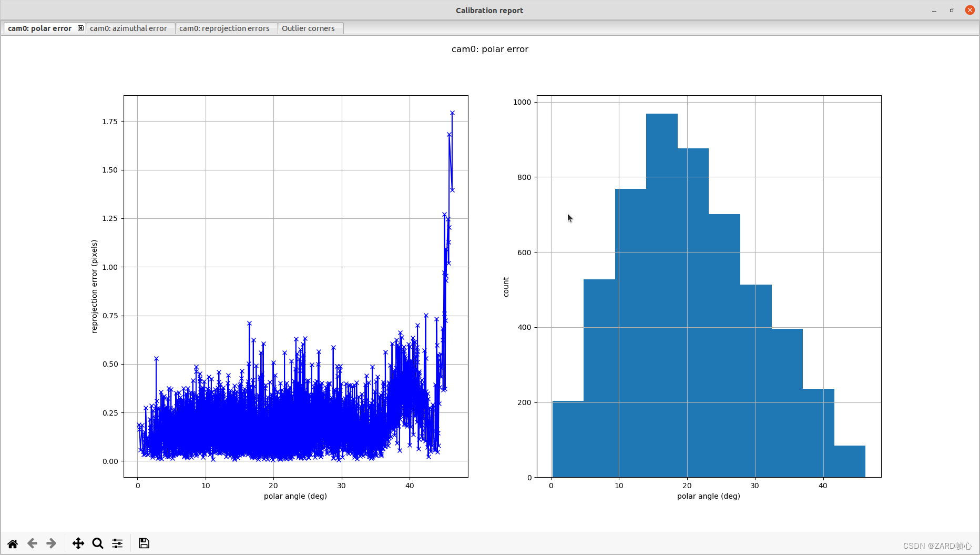Open cam0: reprojection errors tab
The height and width of the screenshot is (555, 980).
point(224,28)
